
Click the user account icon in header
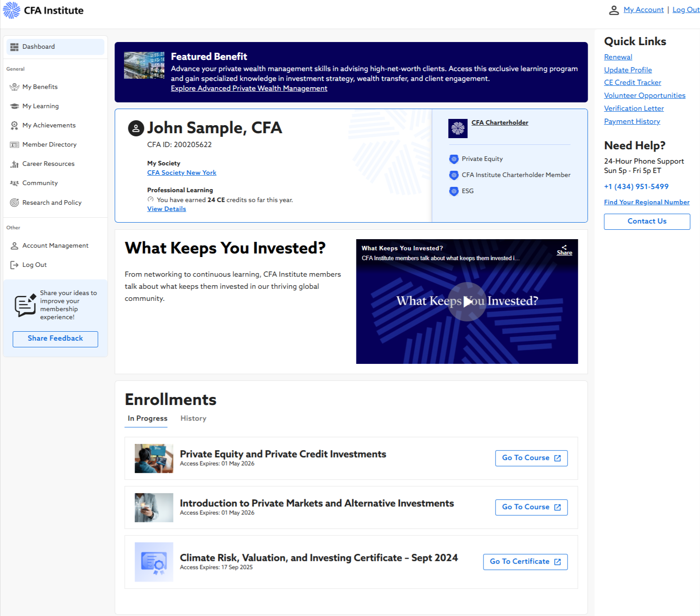[x=614, y=10]
